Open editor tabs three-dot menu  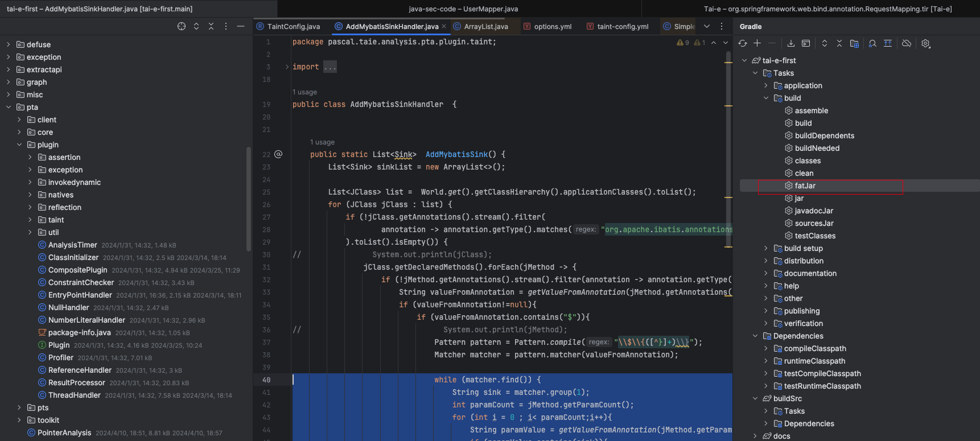click(722, 26)
